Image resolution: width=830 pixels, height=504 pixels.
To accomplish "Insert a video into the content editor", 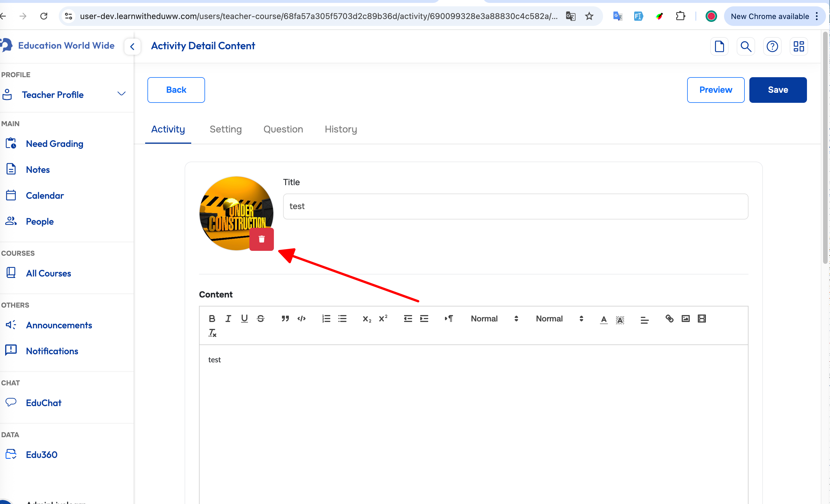I will pos(702,318).
